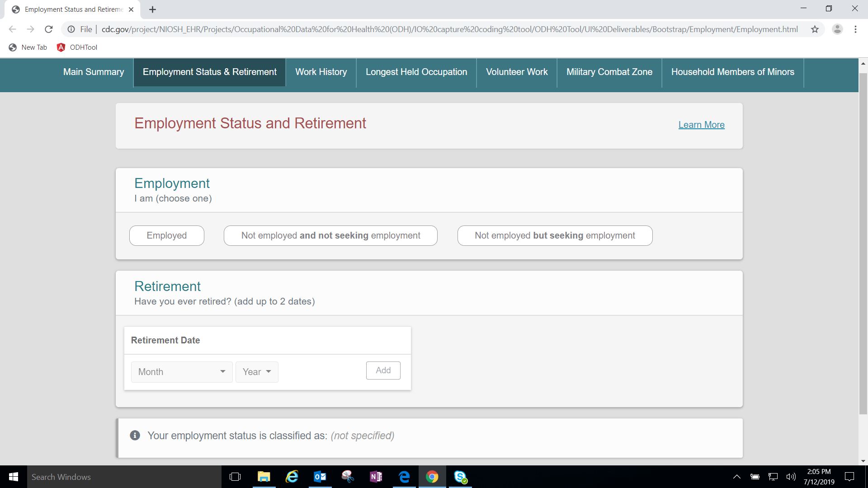The image size is (868, 488).
Task: Switch to the Work History tab
Action: tap(321, 72)
